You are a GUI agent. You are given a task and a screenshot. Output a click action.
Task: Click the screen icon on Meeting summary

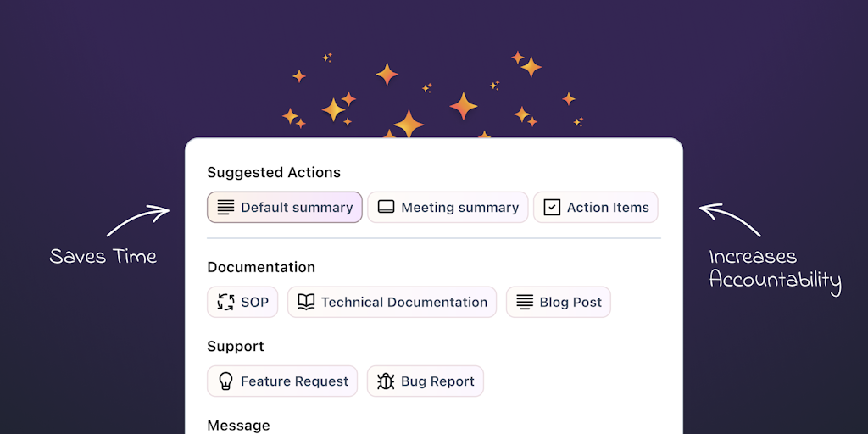pos(386,207)
